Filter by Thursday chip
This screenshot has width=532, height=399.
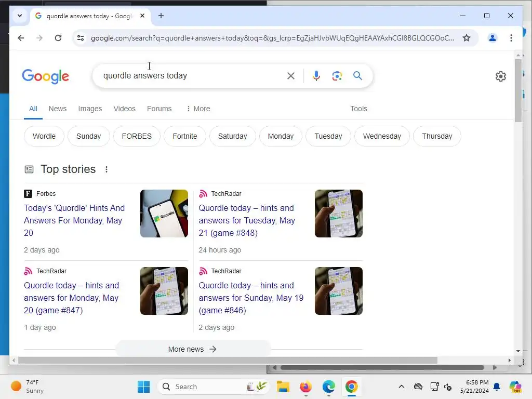[437, 136]
